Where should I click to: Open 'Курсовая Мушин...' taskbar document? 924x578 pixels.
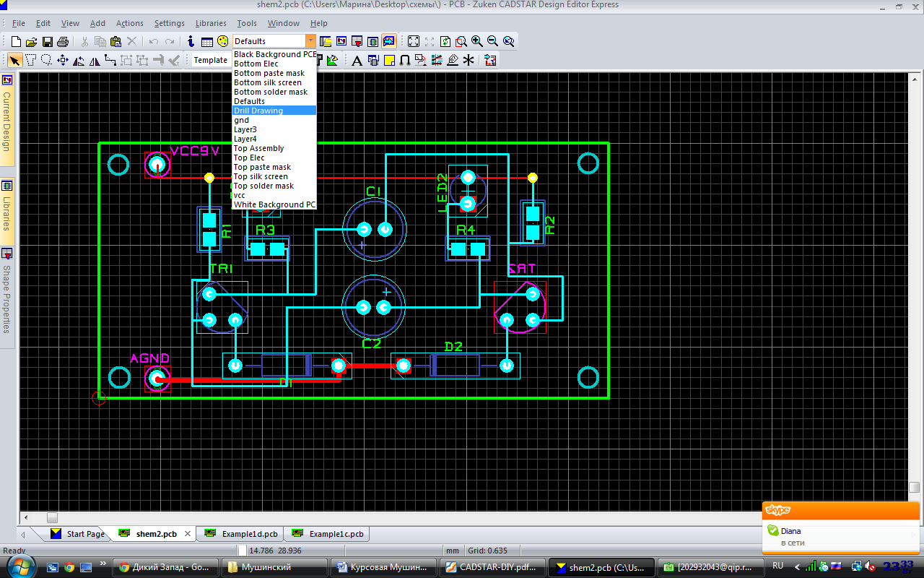[383, 567]
